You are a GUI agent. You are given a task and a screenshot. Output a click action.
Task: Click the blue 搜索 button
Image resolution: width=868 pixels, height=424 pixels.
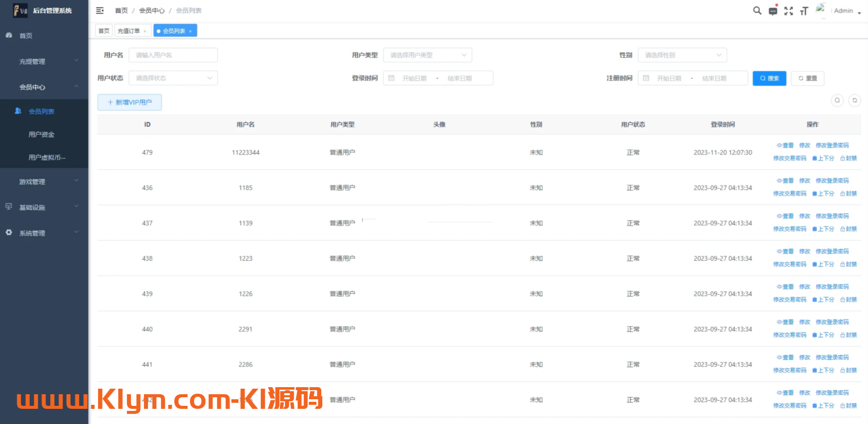pyautogui.click(x=769, y=78)
